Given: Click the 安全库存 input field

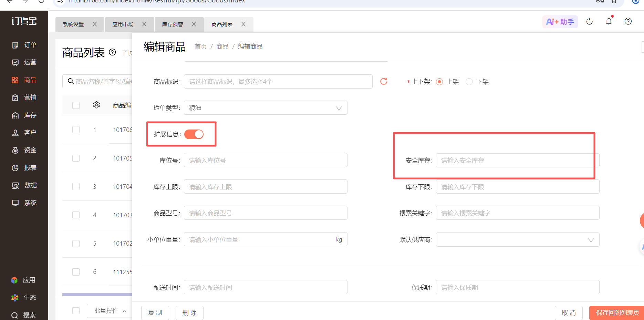Looking at the screenshot, I should [518, 161].
